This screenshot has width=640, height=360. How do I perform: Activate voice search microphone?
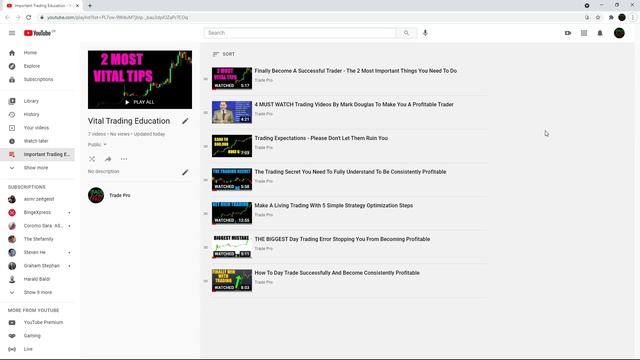[425, 33]
